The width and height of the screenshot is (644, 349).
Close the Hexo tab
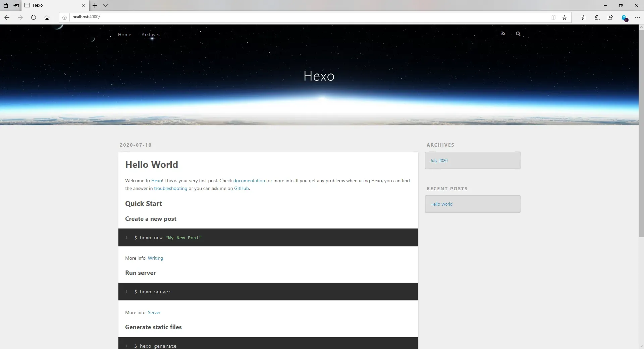84,5
